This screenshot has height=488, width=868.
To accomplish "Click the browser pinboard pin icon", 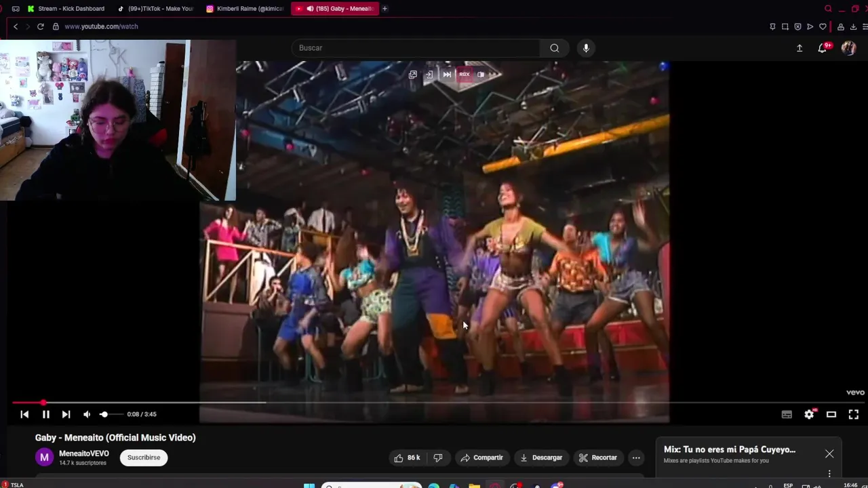I will pos(772,26).
